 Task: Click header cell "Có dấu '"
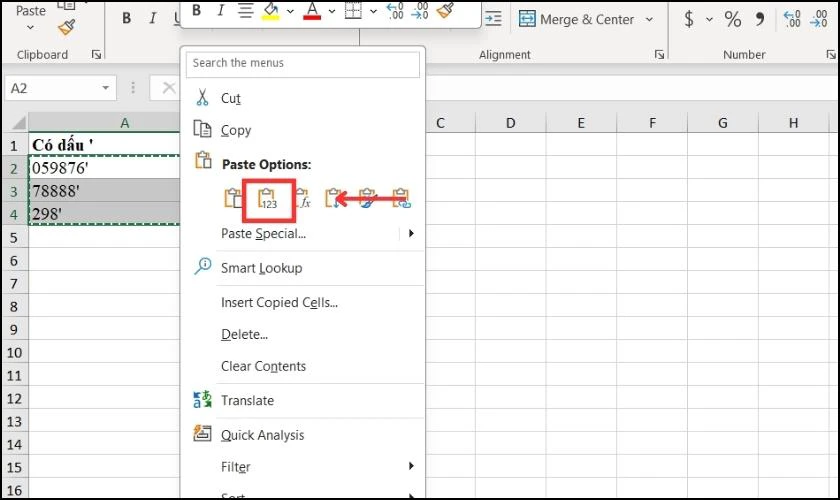[x=104, y=145]
